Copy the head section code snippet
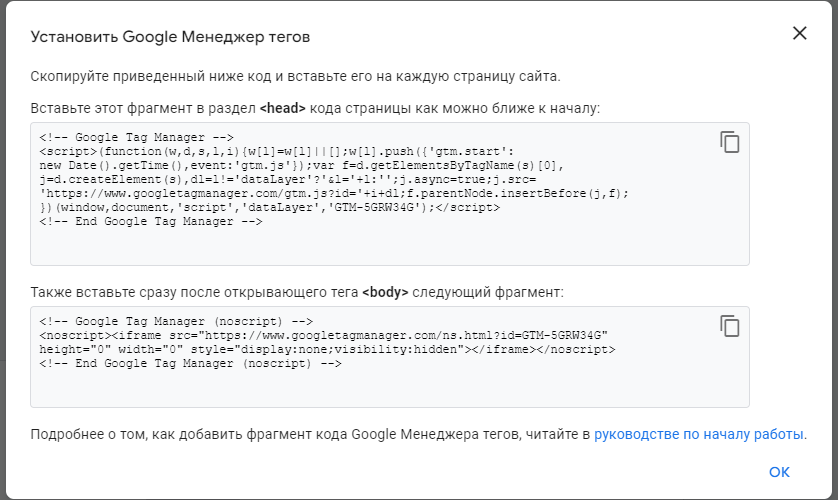Viewport: 838px width, 500px height. point(730,142)
